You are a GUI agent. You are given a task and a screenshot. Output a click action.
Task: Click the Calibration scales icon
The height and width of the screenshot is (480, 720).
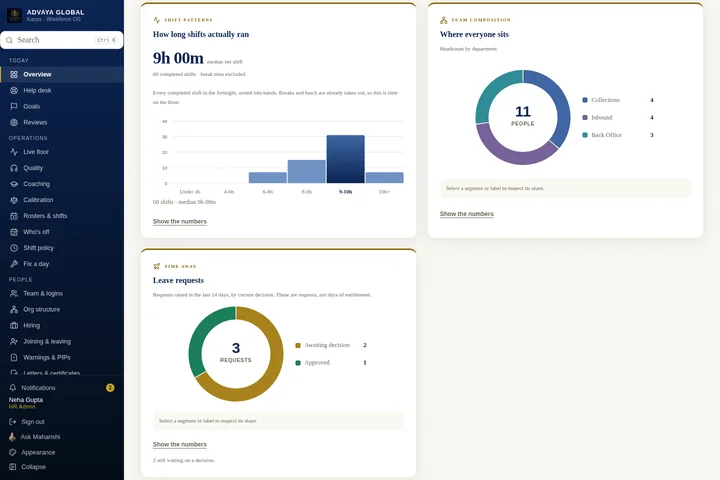[x=14, y=200]
